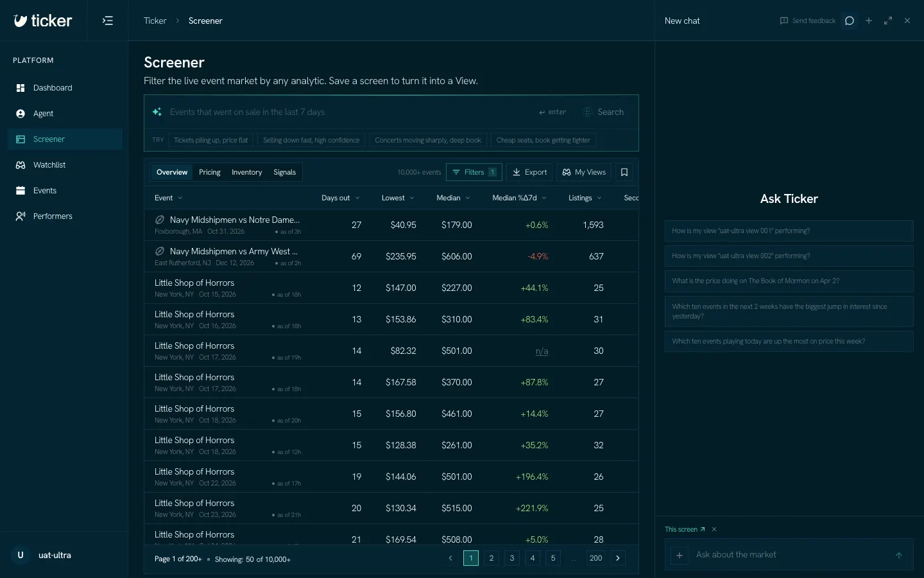Focus the screener search input field
The image size is (924, 578).
point(350,112)
